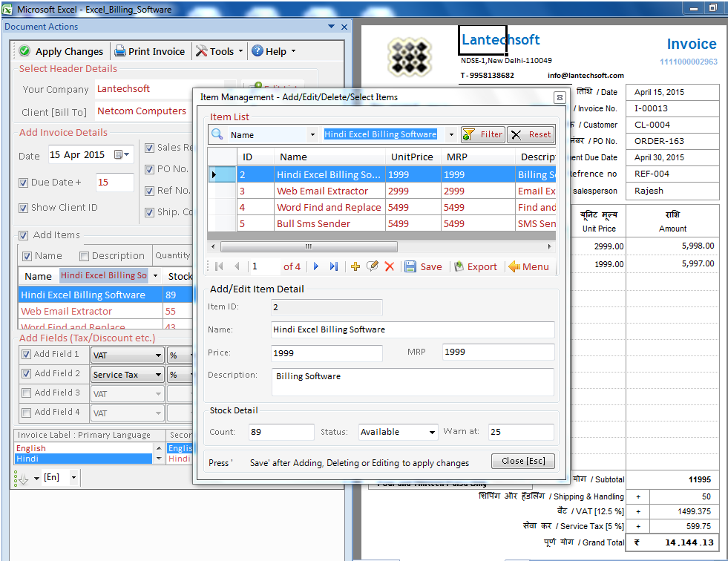Go to previous item record
The height and width of the screenshot is (561, 728).
coord(237,266)
